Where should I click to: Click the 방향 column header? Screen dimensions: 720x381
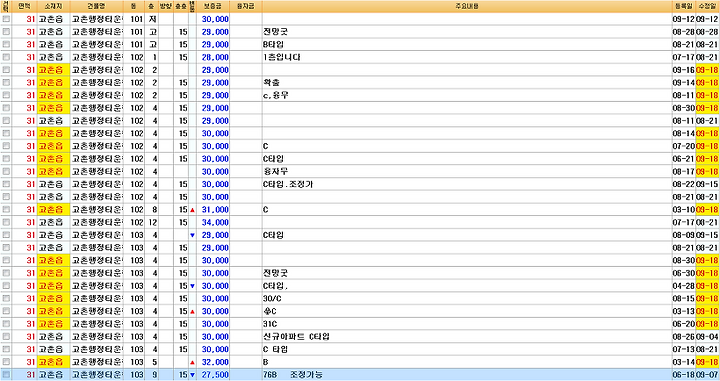tap(165, 6)
